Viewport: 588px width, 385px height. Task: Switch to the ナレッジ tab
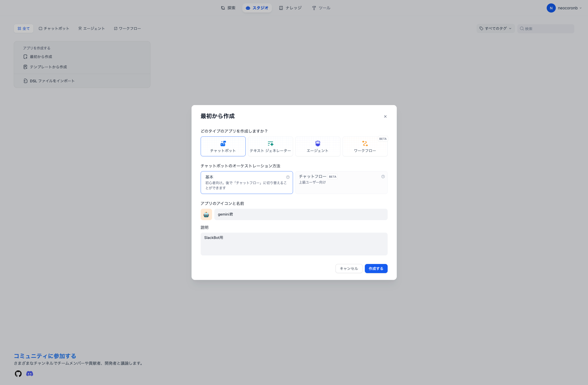pos(290,8)
